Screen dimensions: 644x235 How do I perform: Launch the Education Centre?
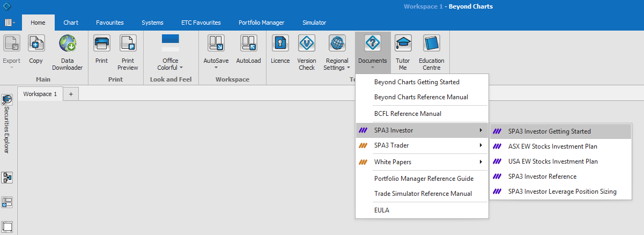click(431, 43)
